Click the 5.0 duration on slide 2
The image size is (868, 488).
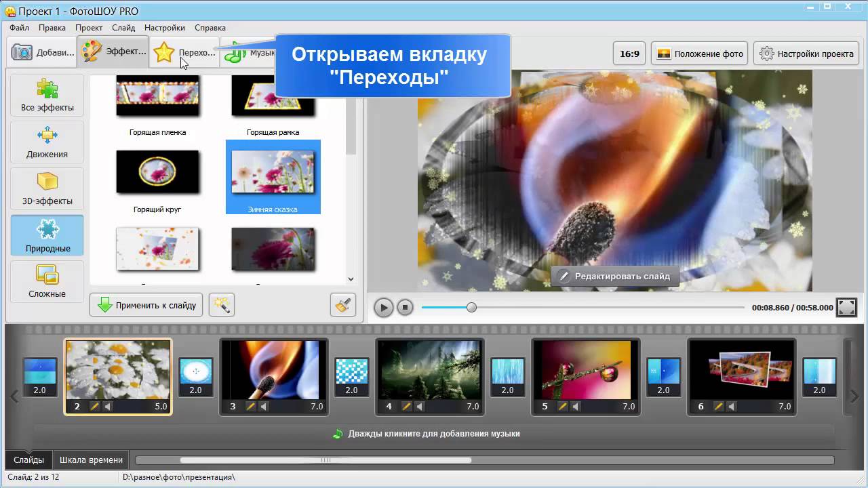pos(161,407)
